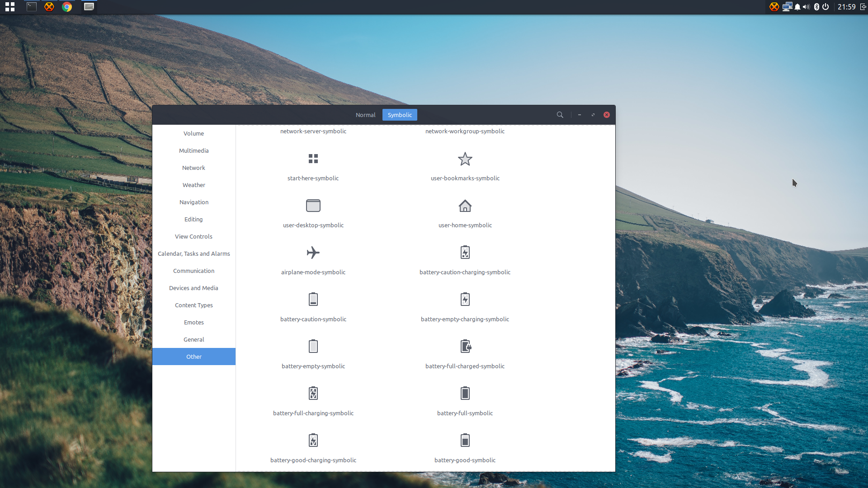Select the start-here-symbolic grid icon

(313, 159)
